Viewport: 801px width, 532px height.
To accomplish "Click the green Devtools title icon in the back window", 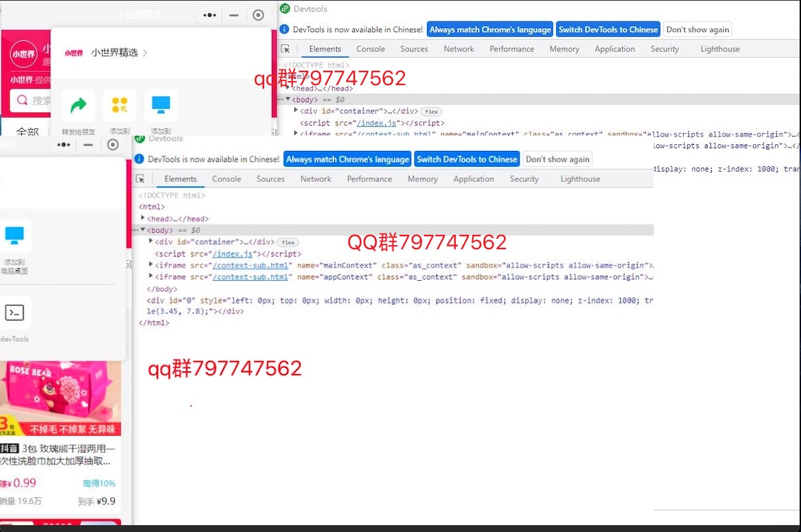I will tap(285, 9).
